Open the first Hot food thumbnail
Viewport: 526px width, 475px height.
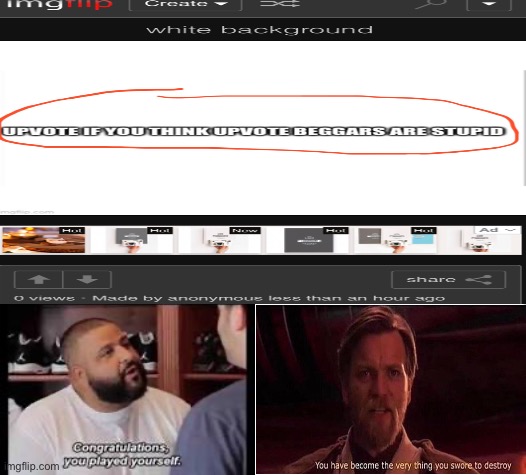[44, 240]
